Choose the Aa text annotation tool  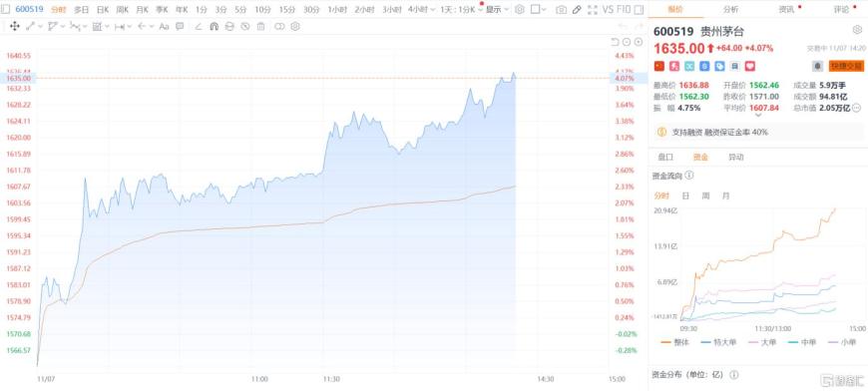164,26
